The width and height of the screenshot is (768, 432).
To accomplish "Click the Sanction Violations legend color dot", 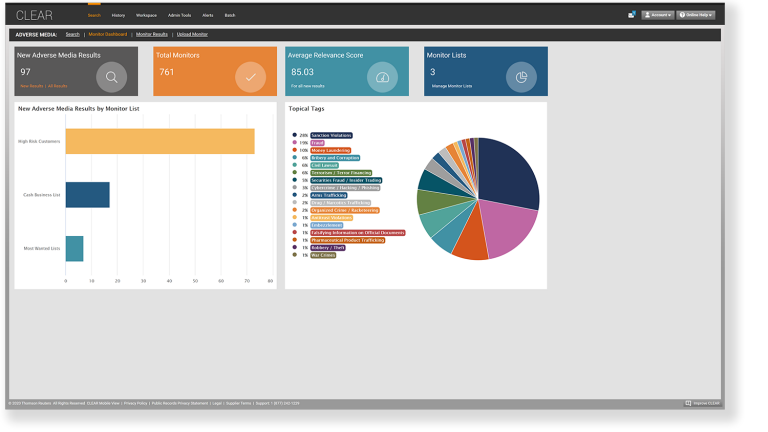I will click(x=294, y=135).
